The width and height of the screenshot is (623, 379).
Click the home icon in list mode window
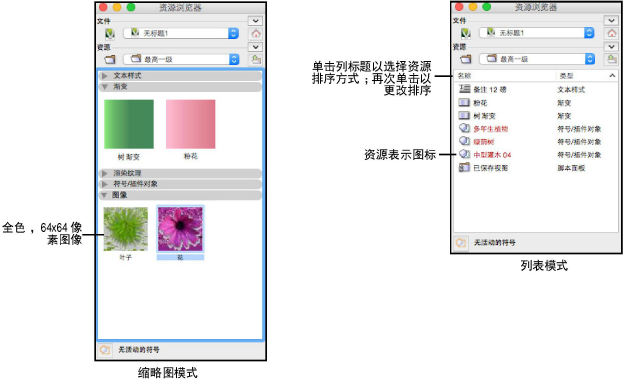[611, 33]
